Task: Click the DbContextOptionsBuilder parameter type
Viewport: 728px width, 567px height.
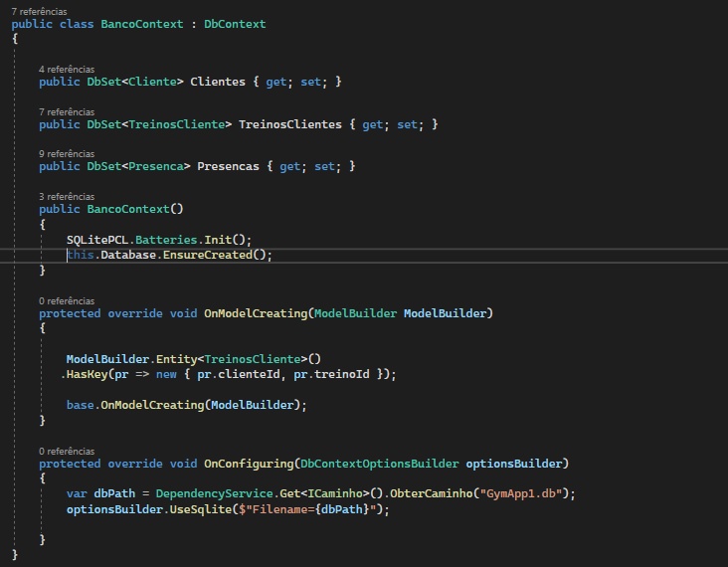Action: (x=379, y=464)
